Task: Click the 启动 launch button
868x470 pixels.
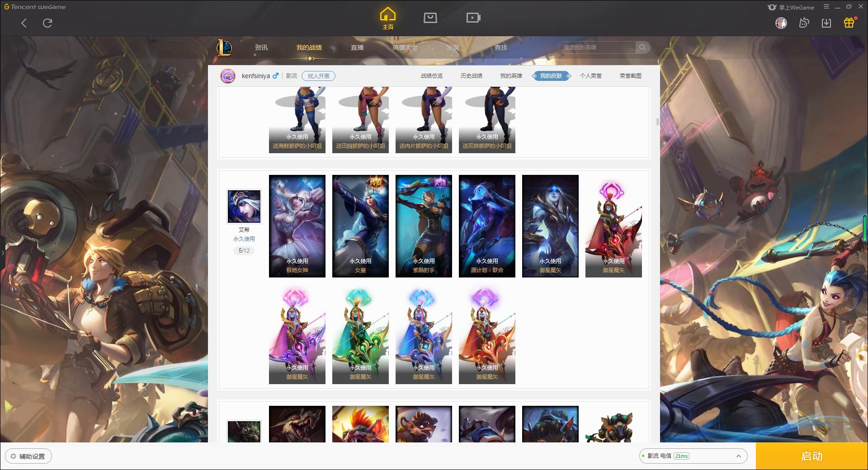Action: click(x=811, y=456)
